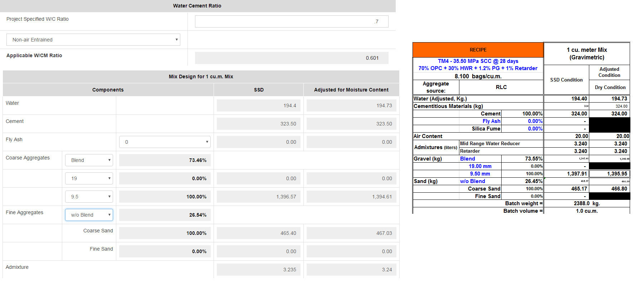Click the Components column header

[x=108, y=90]
